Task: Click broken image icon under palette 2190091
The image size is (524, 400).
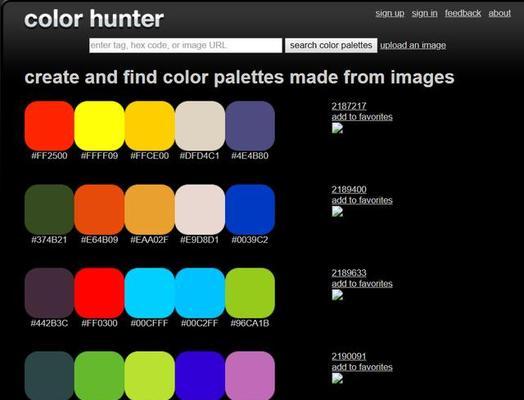Action: (337, 378)
